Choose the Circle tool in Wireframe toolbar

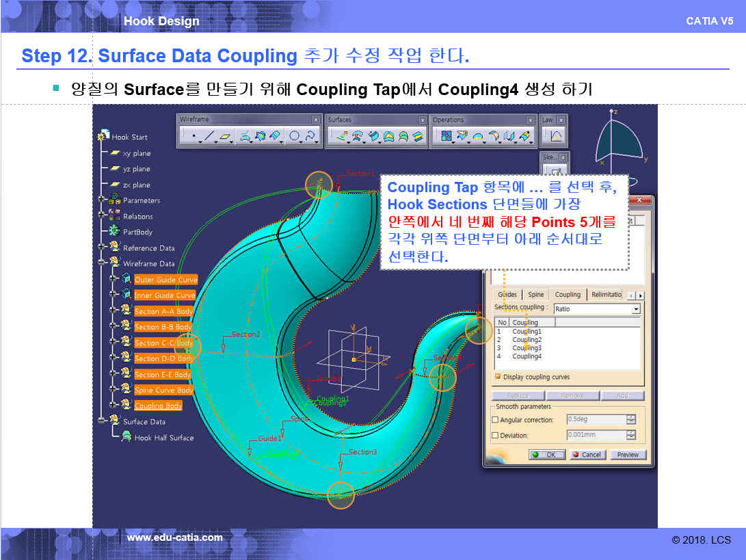(x=295, y=137)
